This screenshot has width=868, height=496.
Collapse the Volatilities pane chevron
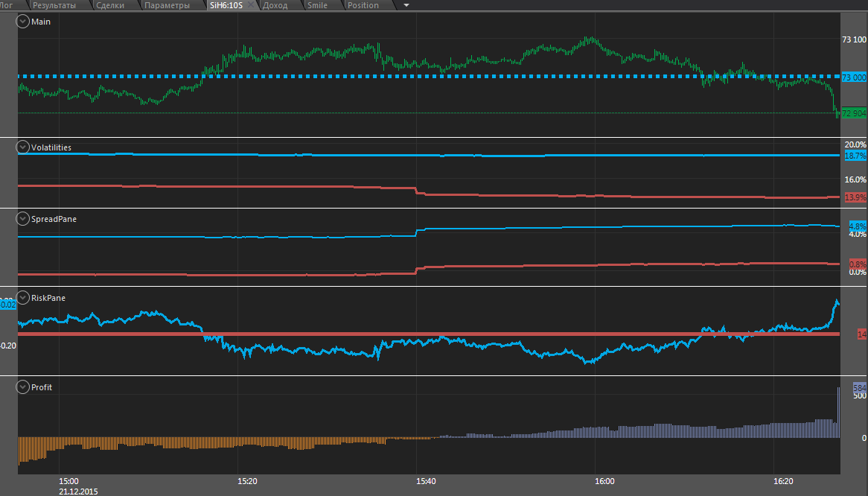pyautogui.click(x=23, y=147)
